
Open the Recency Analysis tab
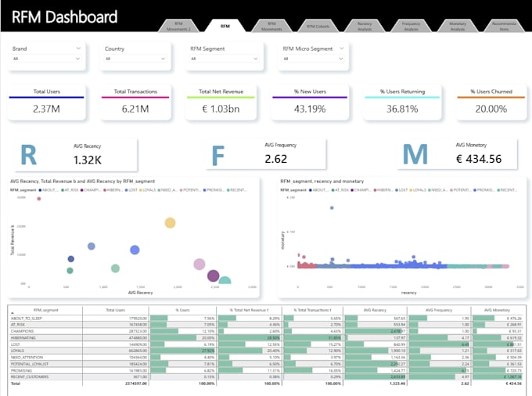point(365,26)
